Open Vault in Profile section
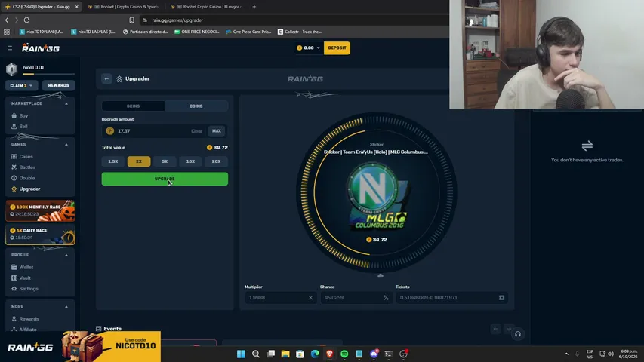 25,278
